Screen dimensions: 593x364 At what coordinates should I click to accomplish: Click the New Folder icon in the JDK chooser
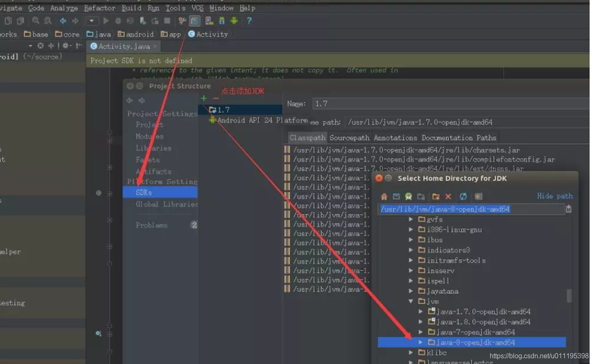point(436,196)
